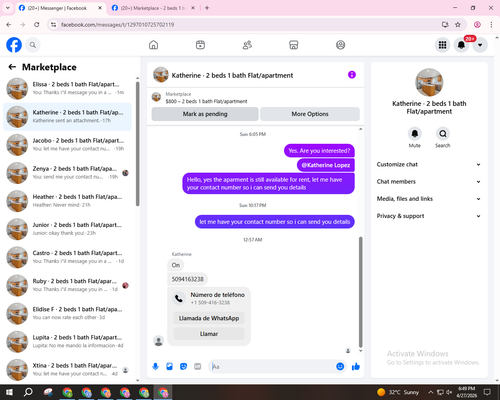Choose a sticker icon
Screen dimensions: 500x400
coord(183,367)
